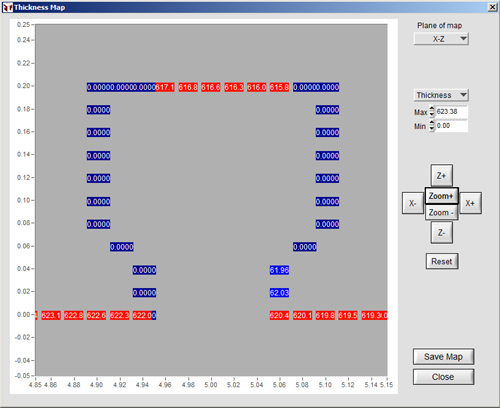Viewport: 500px width, 408px height.
Task: Click the Z+ pan button
Action: (x=441, y=175)
